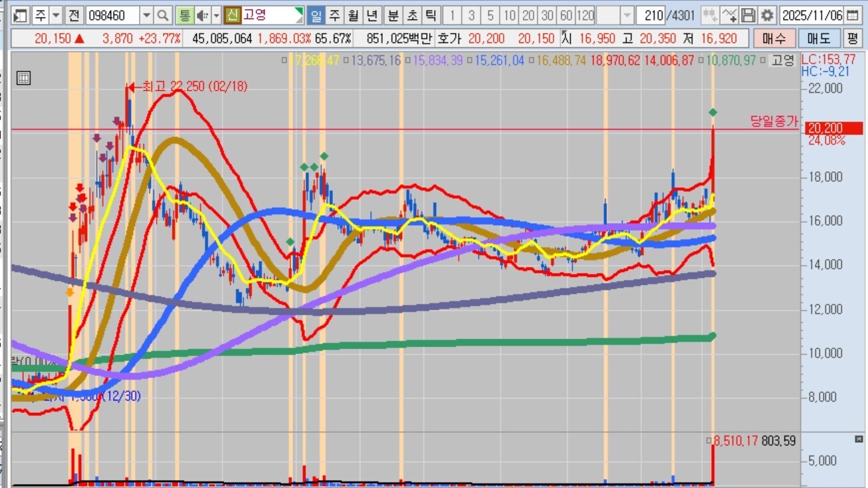The width and height of the screenshot is (868, 488).
Task: Expand the stock code history dropdown
Action: point(146,15)
